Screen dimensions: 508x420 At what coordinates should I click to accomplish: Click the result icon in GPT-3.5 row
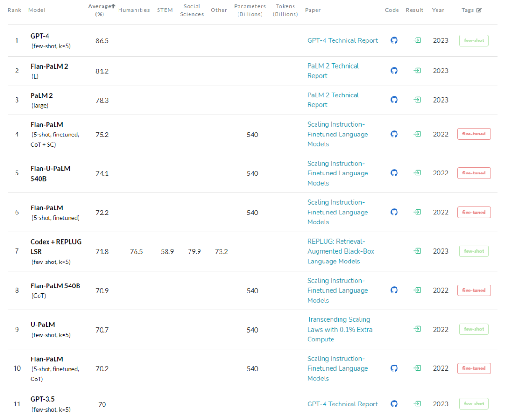tap(417, 404)
